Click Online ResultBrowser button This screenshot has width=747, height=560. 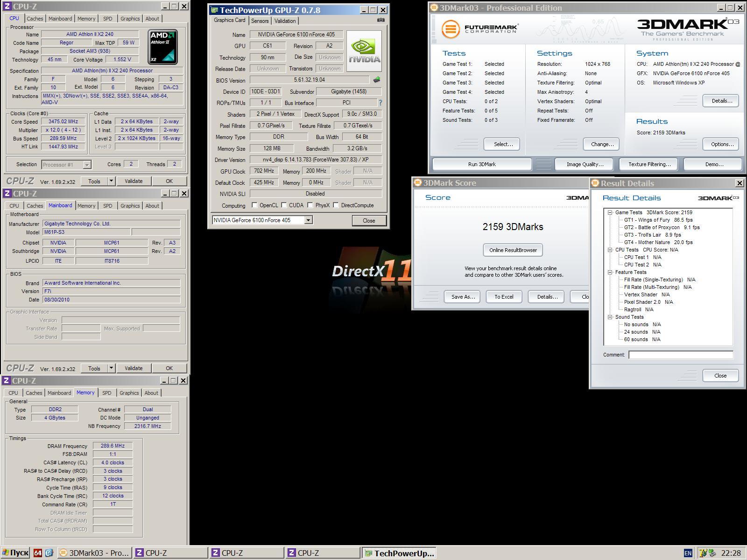tap(513, 250)
